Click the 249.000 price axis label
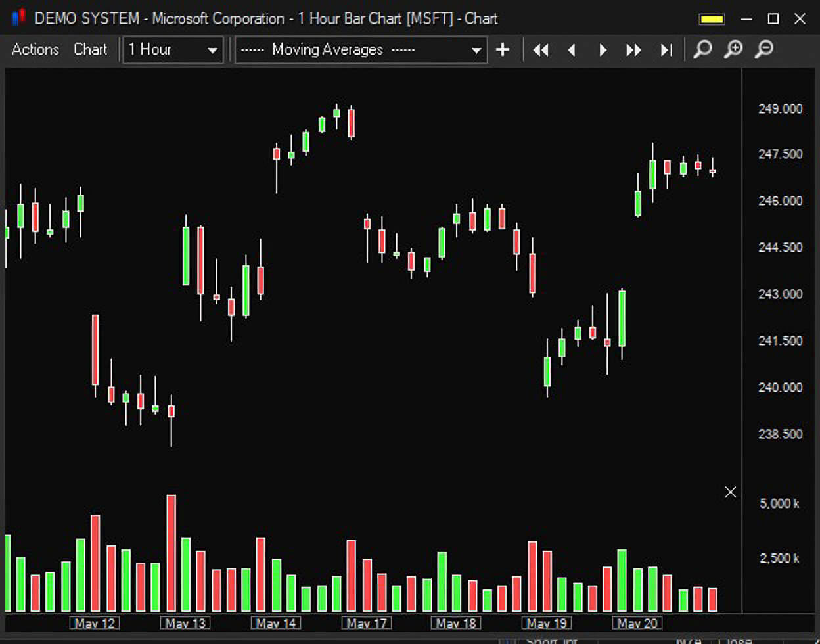Image resolution: width=820 pixels, height=644 pixels. [780, 108]
